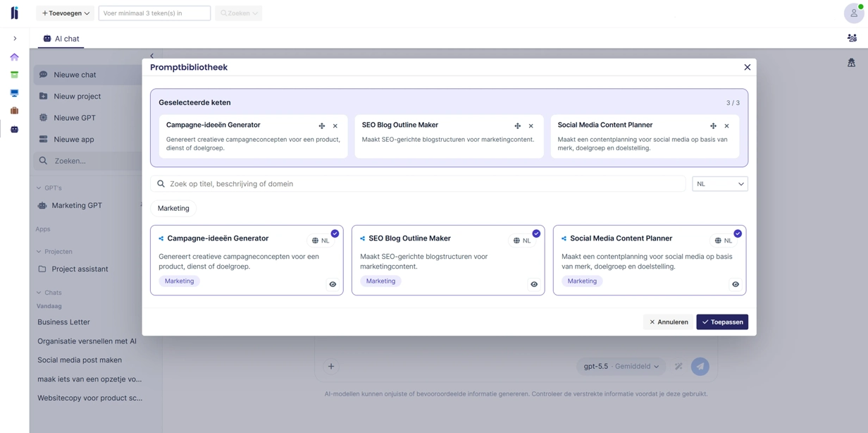Screen dimensions: 868x433
Task: Preview SEO Blog Outline Maker with the eye icon
Action: pos(534,284)
